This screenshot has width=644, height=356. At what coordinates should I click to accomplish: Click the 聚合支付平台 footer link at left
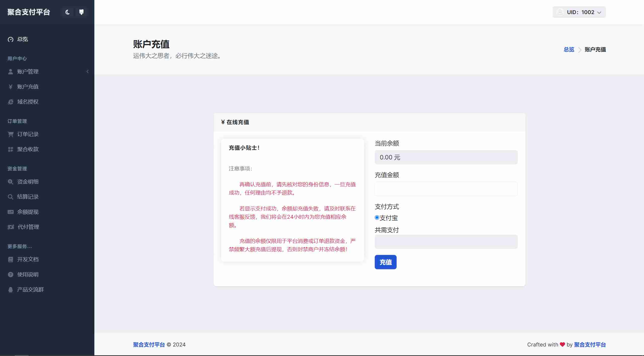pos(149,345)
